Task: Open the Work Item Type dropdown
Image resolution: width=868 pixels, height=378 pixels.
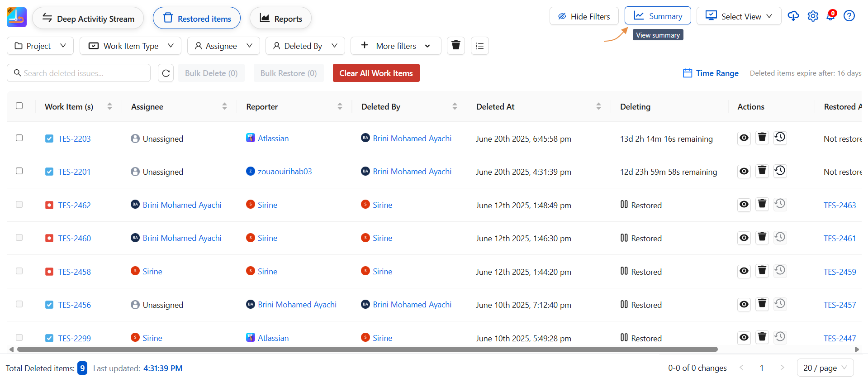Action: pos(131,46)
